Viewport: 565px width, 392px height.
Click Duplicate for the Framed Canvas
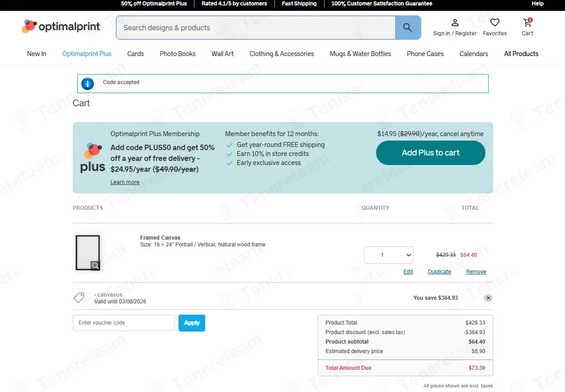pos(439,272)
